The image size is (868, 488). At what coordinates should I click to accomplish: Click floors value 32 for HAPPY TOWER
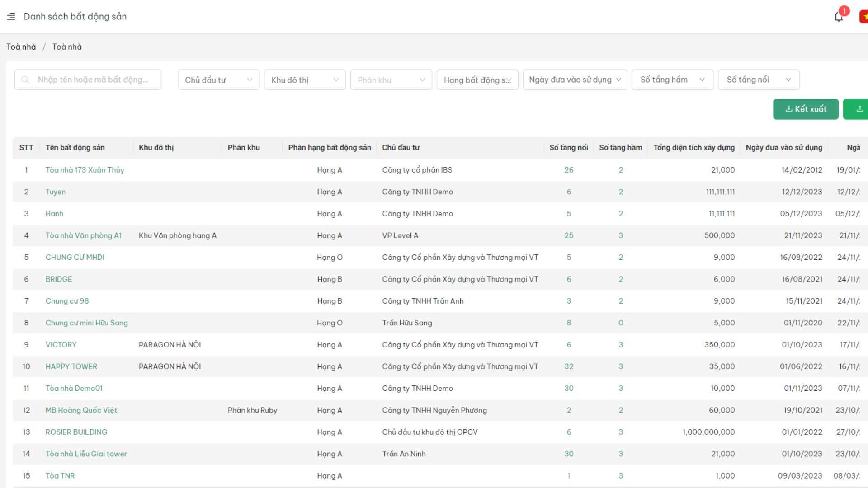(569, 366)
